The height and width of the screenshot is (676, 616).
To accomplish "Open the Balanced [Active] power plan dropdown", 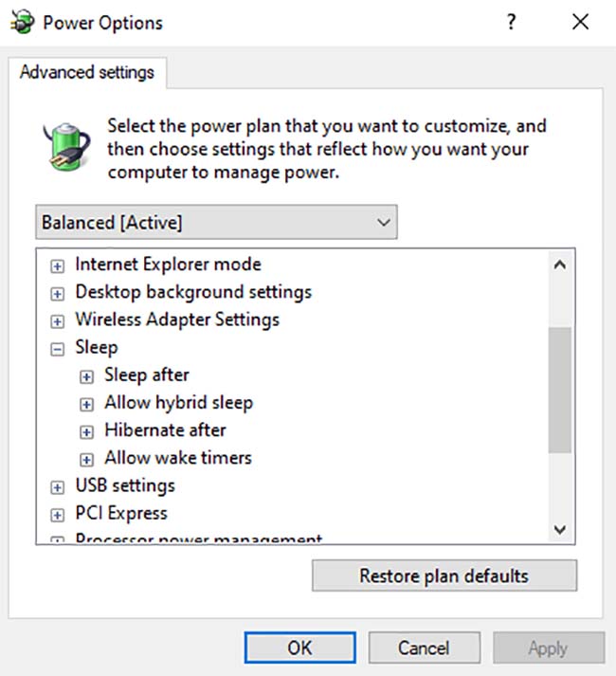I will pos(216,222).
